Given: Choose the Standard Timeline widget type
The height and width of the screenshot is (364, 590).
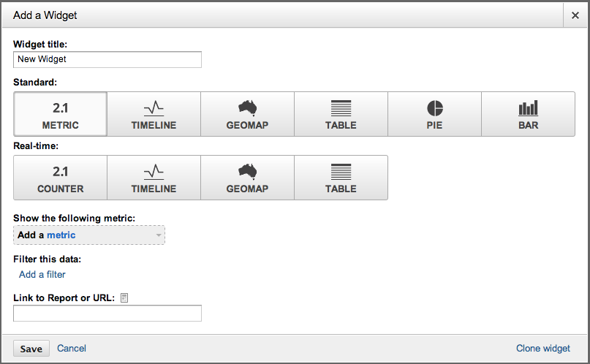Looking at the screenshot, I should point(154,114).
